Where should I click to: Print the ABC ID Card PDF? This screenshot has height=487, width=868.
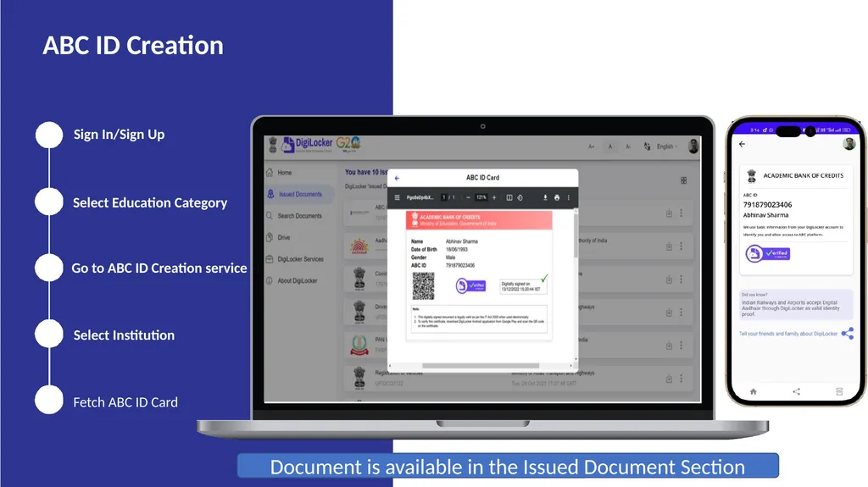point(557,197)
